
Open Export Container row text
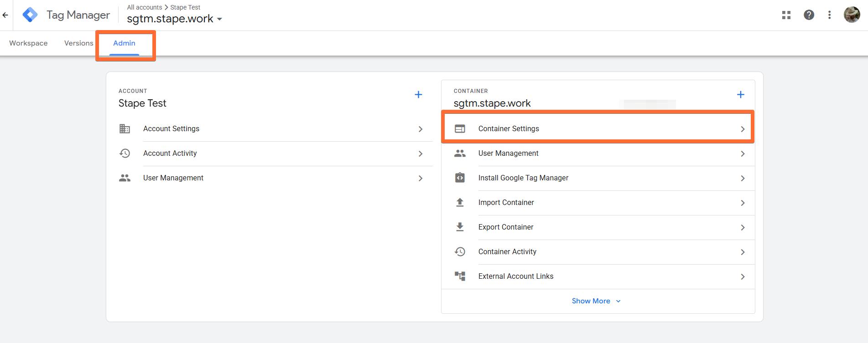point(505,227)
